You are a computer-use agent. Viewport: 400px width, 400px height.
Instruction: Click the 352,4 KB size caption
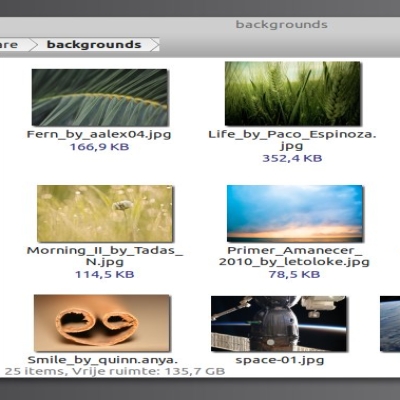[292, 158]
